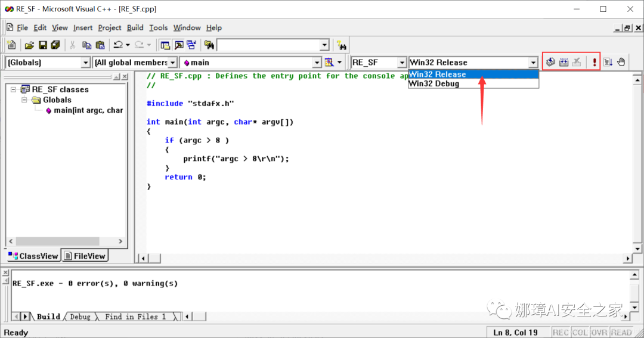This screenshot has height=338, width=644.
Task: Switch to the Build output tab
Action: 48,317
